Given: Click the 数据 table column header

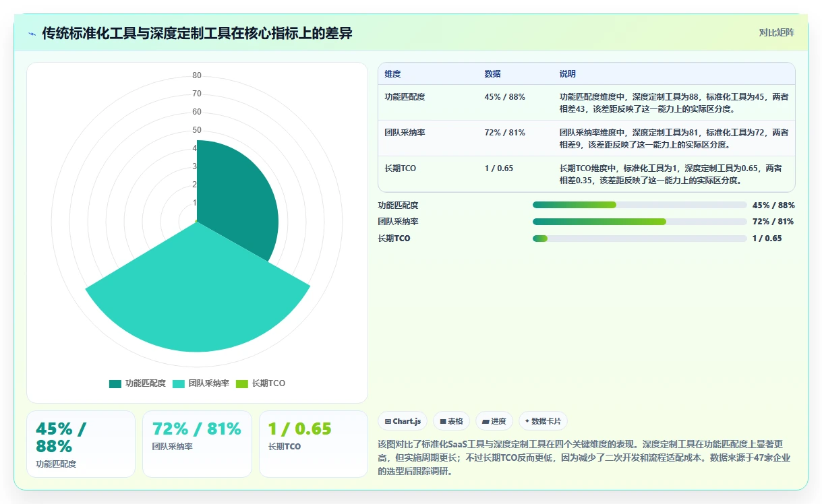Looking at the screenshot, I should point(492,74).
